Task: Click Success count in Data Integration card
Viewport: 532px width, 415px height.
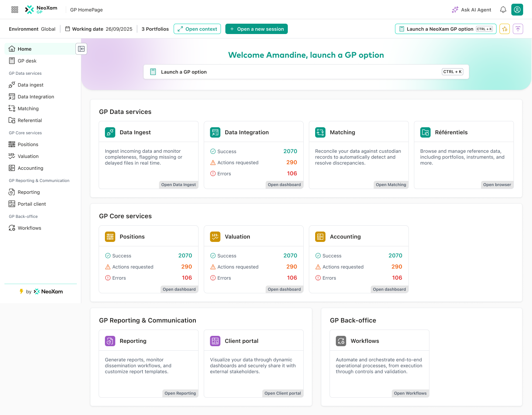Action: (290, 151)
